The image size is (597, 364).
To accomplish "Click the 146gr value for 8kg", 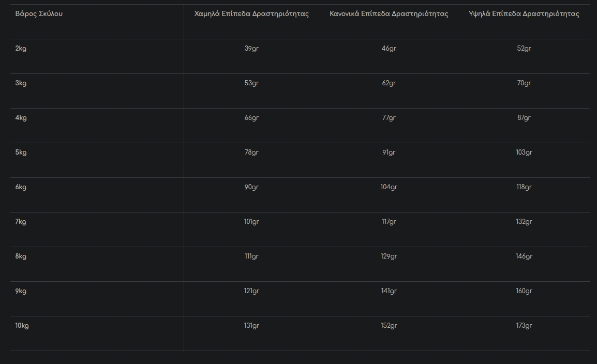I will click(x=524, y=256).
